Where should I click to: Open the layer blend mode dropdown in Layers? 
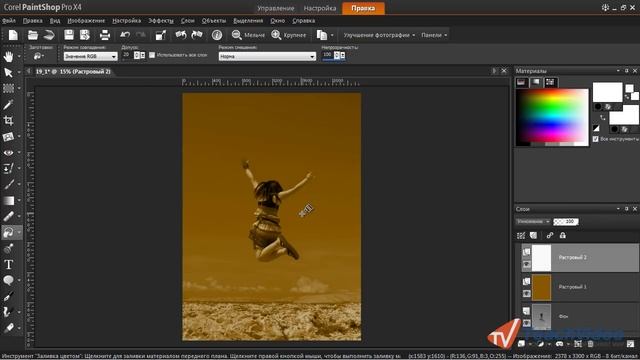(x=533, y=222)
